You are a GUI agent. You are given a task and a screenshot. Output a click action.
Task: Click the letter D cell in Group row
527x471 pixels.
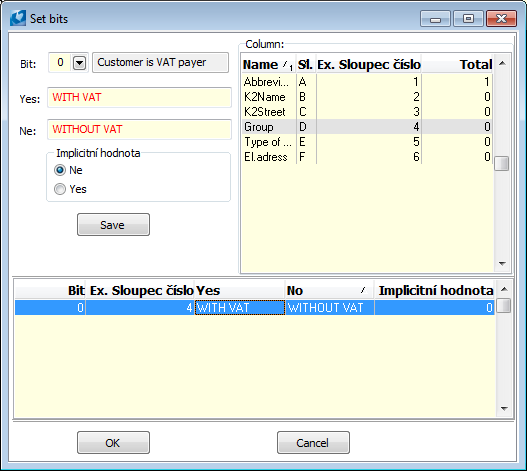[x=306, y=127]
